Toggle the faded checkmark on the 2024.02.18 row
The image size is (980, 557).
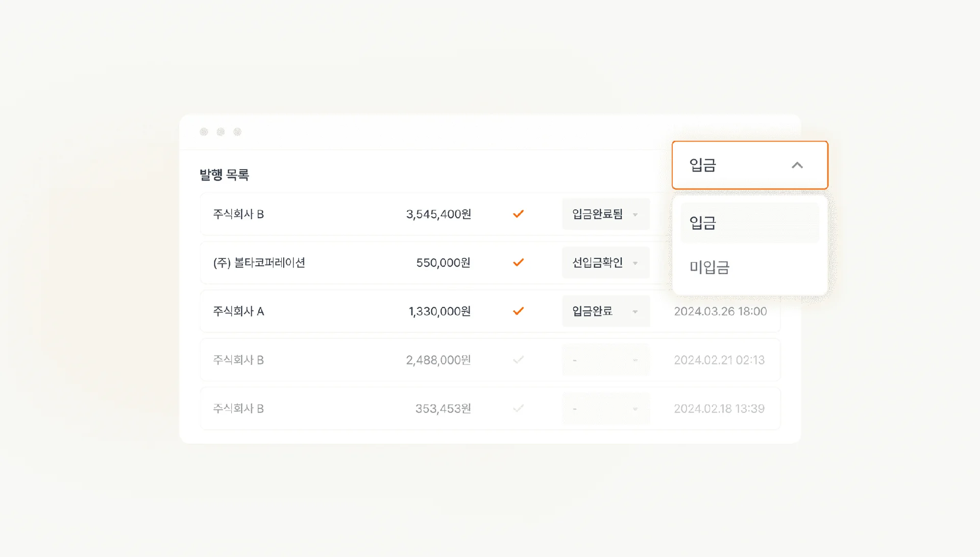[519, 408]
